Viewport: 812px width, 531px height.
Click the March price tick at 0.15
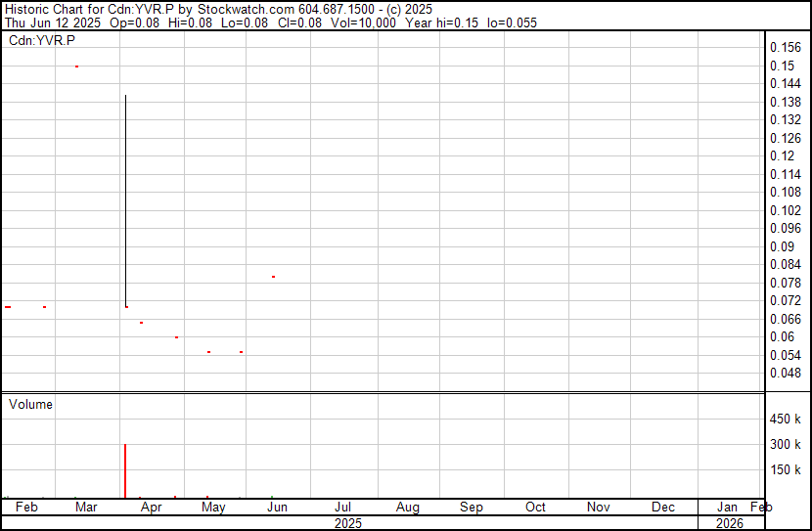click(76, 66)
